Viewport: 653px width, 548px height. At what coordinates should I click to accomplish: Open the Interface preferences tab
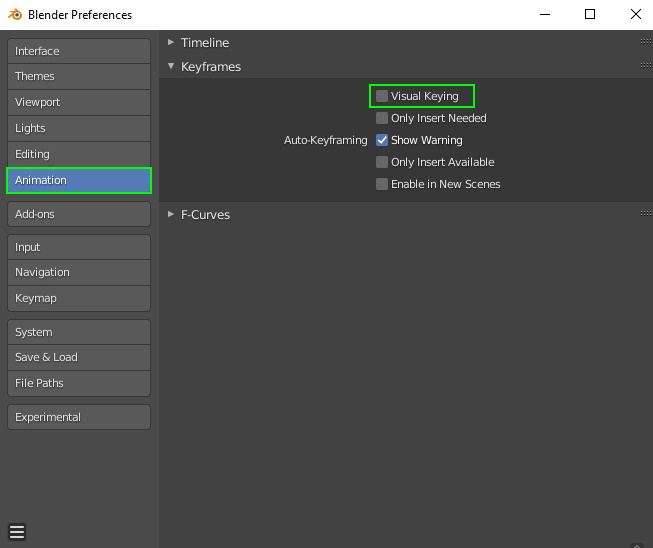click(x=79, y=51)
